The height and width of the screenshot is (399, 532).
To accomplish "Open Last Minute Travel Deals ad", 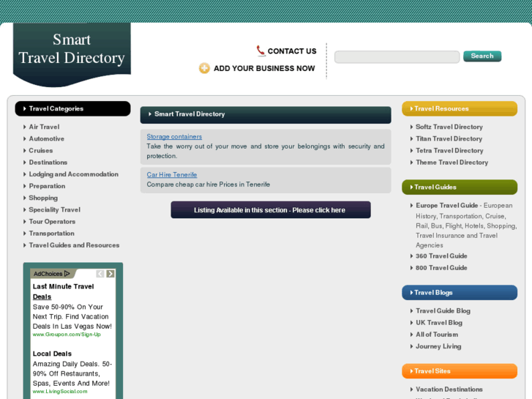I will coord(63,291).
